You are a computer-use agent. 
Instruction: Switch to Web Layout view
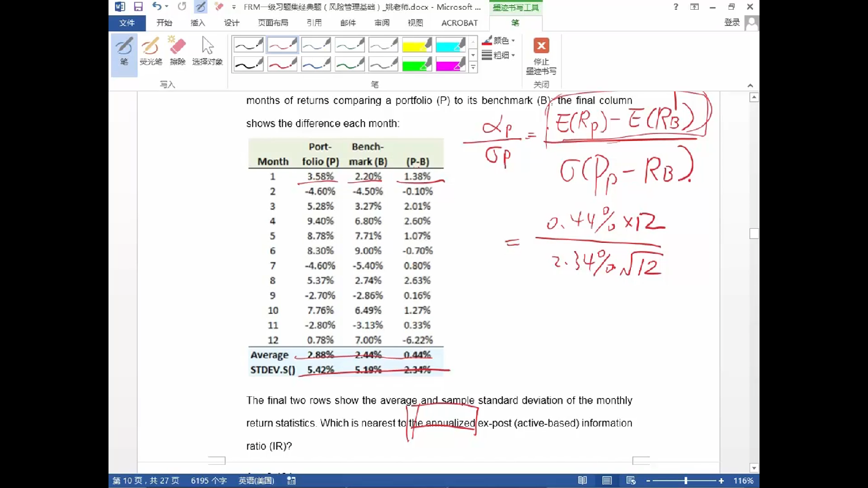click(x=631, y=480)
